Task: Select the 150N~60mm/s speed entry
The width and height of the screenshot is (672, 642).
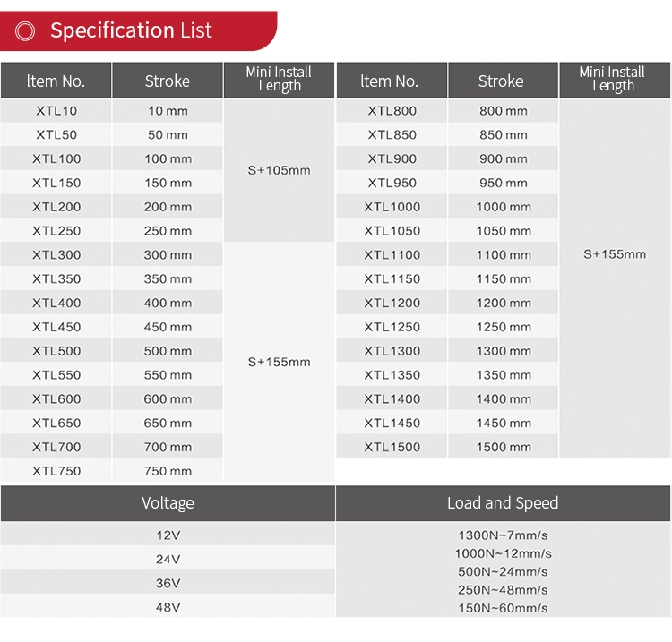Action: [503, 608]
